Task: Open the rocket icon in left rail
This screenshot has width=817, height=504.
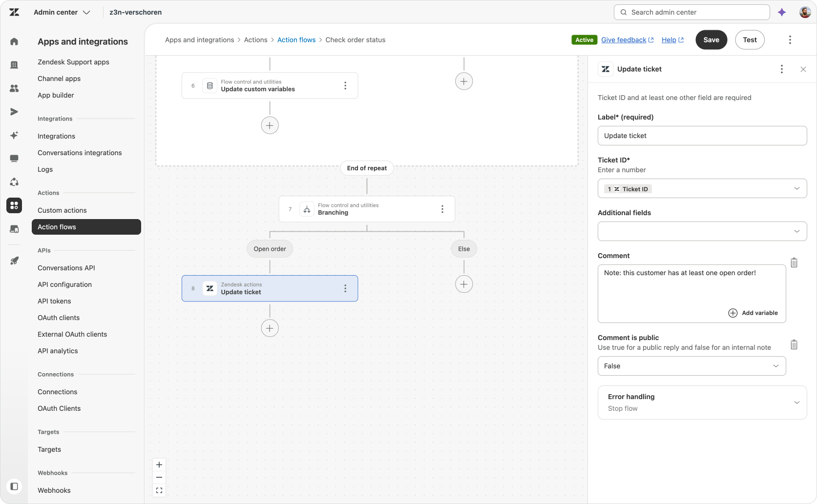Action: (14, 261)
